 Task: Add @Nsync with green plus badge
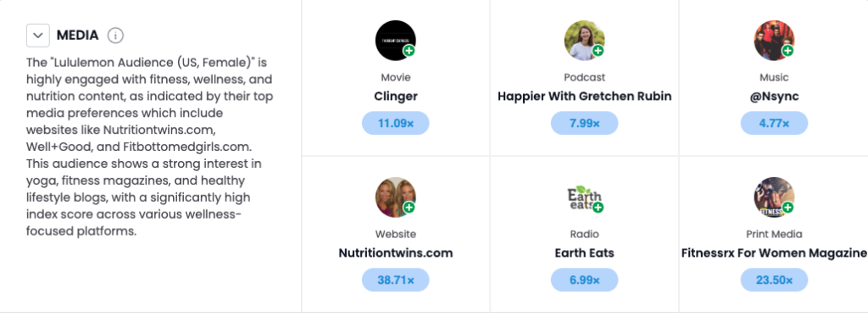[787, 51]
